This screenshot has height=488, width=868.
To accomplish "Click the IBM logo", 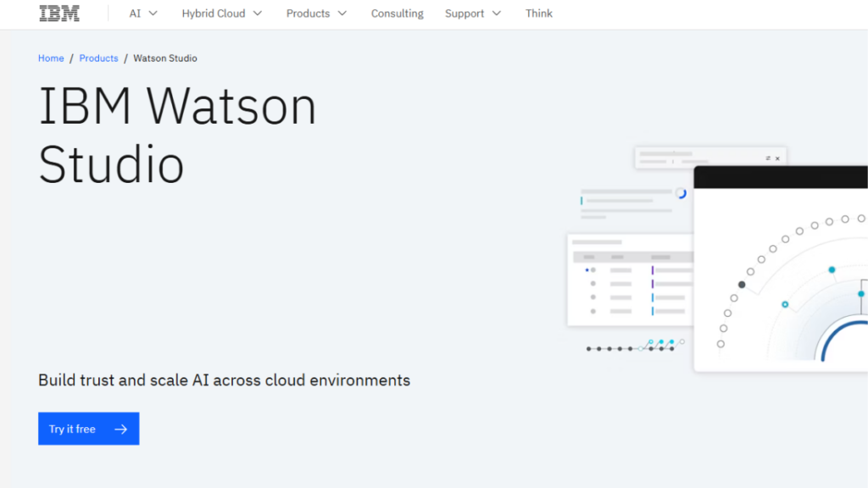I will coord(58,13).
